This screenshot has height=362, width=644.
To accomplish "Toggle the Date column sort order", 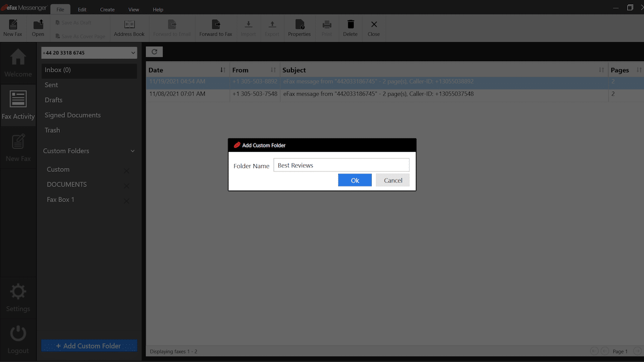I will pyautogui.click(x=222, y=70).
